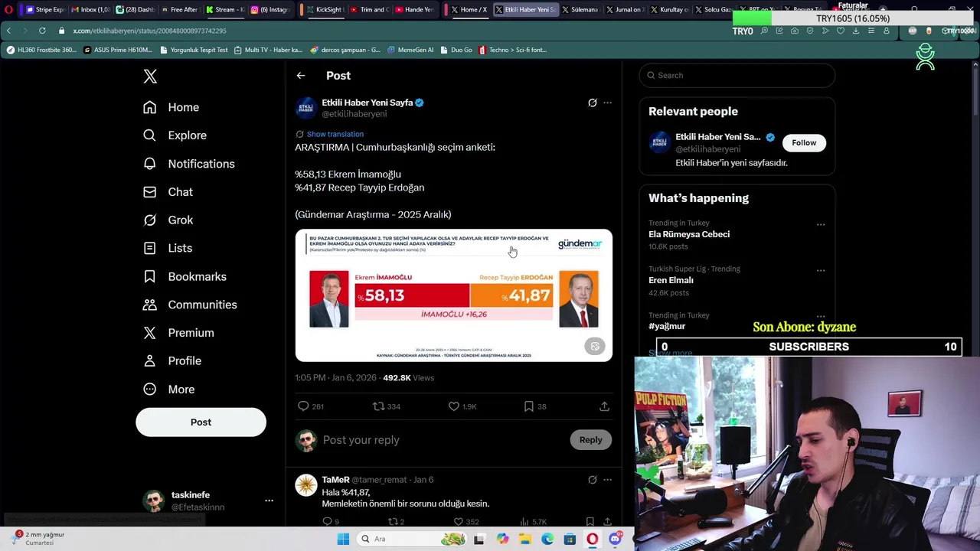980x551 pixels.
Task: Open Opera browser from taskbar
Action: pos(592,539)
